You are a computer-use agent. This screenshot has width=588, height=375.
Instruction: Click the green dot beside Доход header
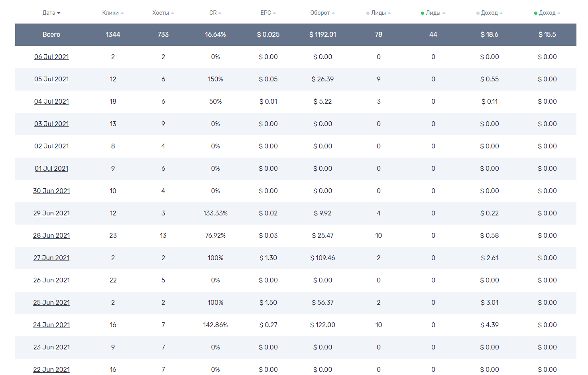536,13
